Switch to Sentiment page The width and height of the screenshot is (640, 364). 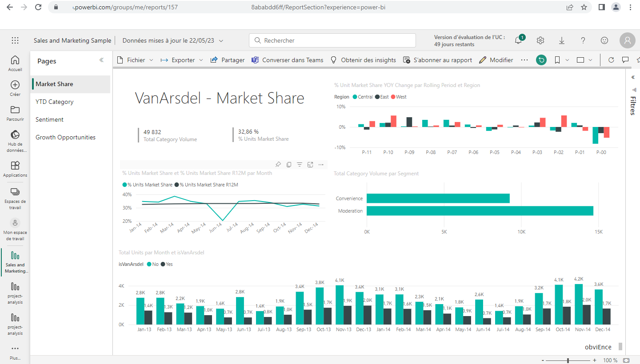pos(71,119)
